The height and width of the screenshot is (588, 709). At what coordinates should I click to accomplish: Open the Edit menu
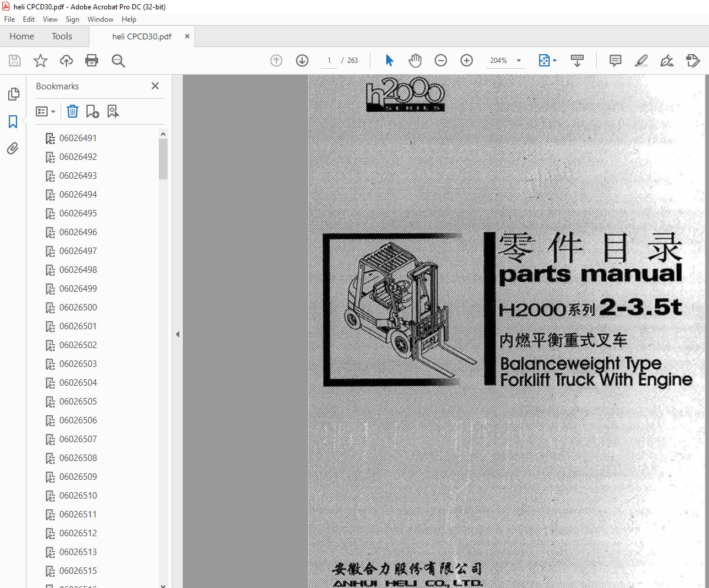pos(29,19)
